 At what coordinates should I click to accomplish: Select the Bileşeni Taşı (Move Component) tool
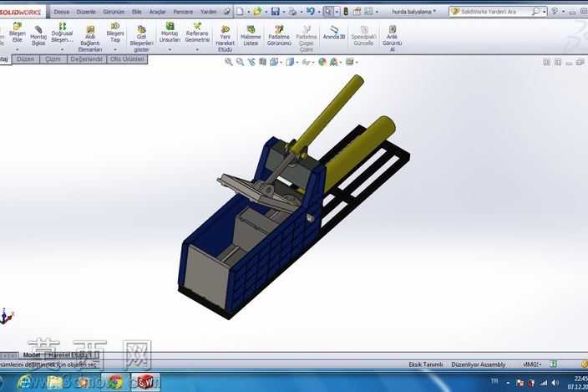115,33
